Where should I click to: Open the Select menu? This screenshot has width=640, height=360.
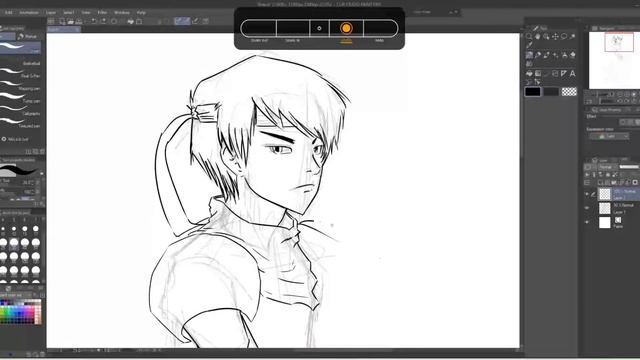coord(68,13)
